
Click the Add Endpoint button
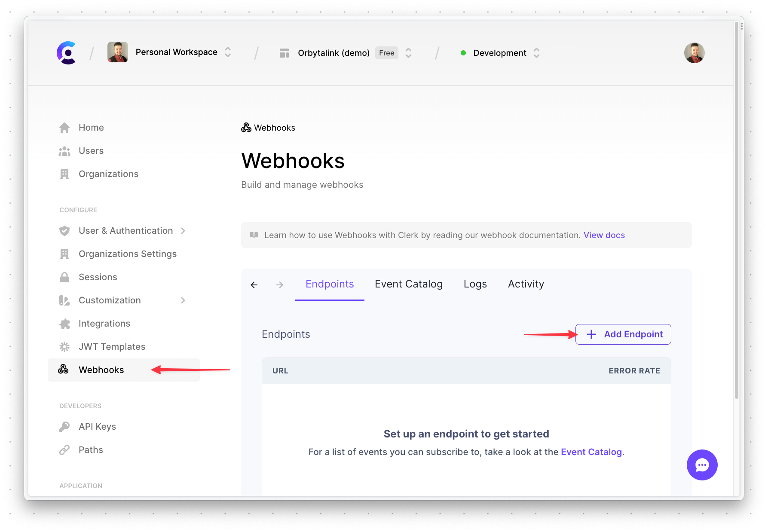pyautogui.click(x=623, y=334)
